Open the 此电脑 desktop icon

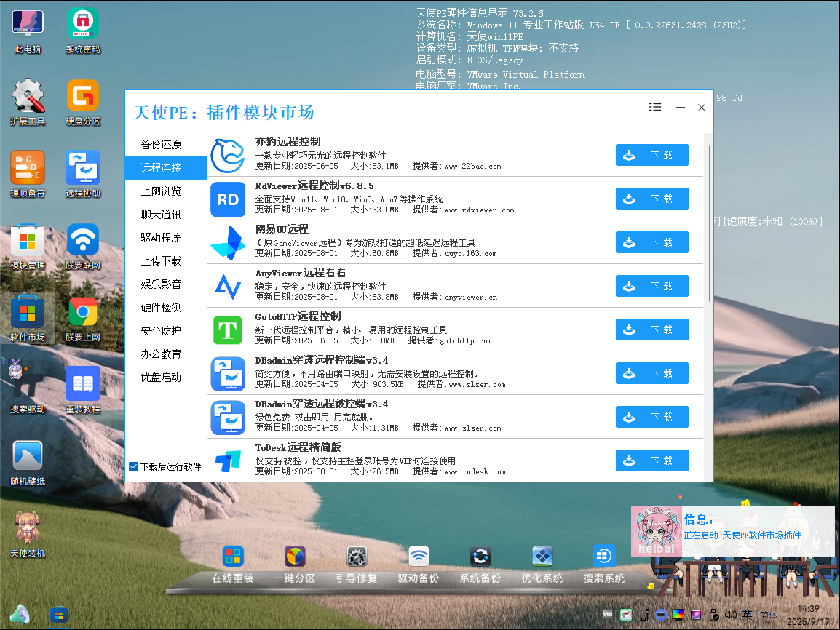(x=28, y=31)
